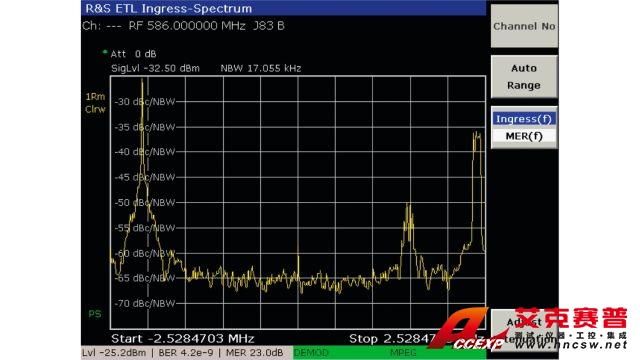The image size is (640, 360).
Task: Click the DEMOD status indicator
Action: [311, 353]
